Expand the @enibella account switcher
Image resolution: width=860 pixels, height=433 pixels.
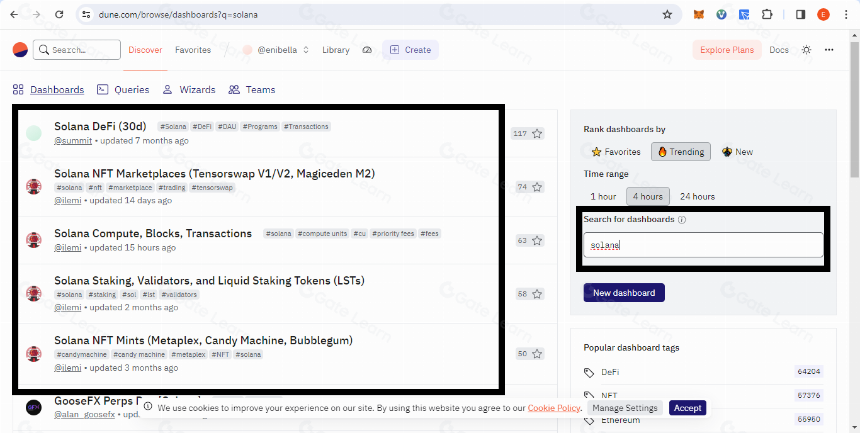click(276, 50)
